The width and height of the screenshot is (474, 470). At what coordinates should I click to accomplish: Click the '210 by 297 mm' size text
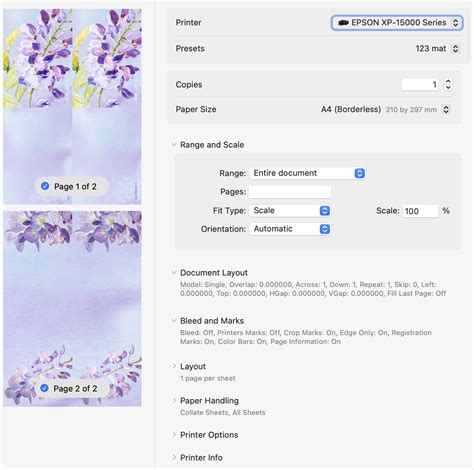tap(411, 110)
